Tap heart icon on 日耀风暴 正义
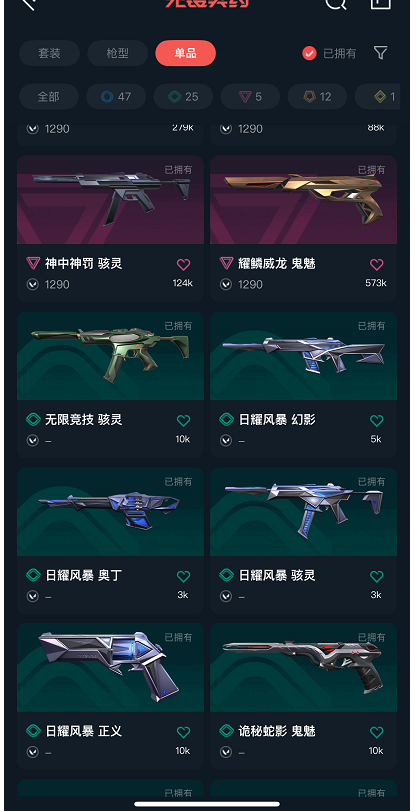This screenshot has width=416, height=811. tap(183, 732)
